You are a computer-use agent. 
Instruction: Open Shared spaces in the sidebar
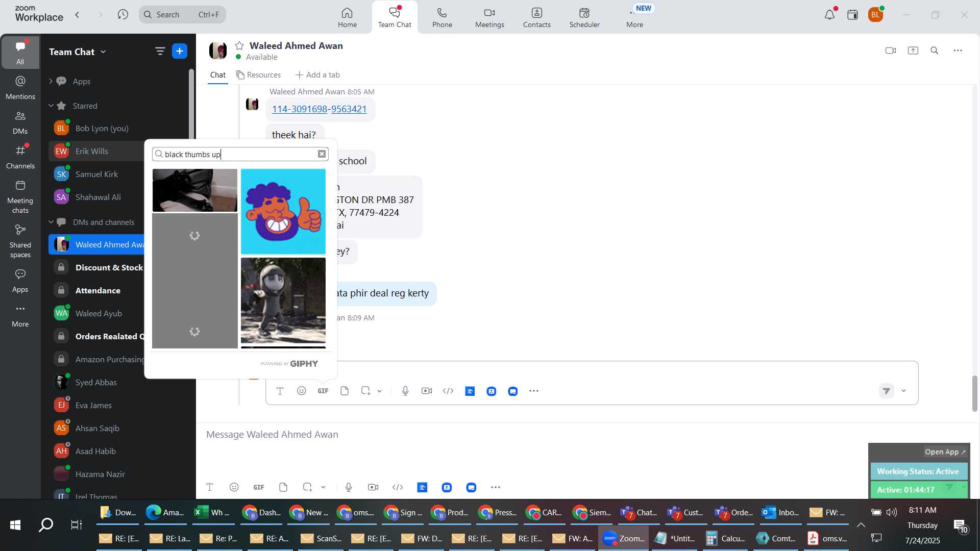[20, 241]
